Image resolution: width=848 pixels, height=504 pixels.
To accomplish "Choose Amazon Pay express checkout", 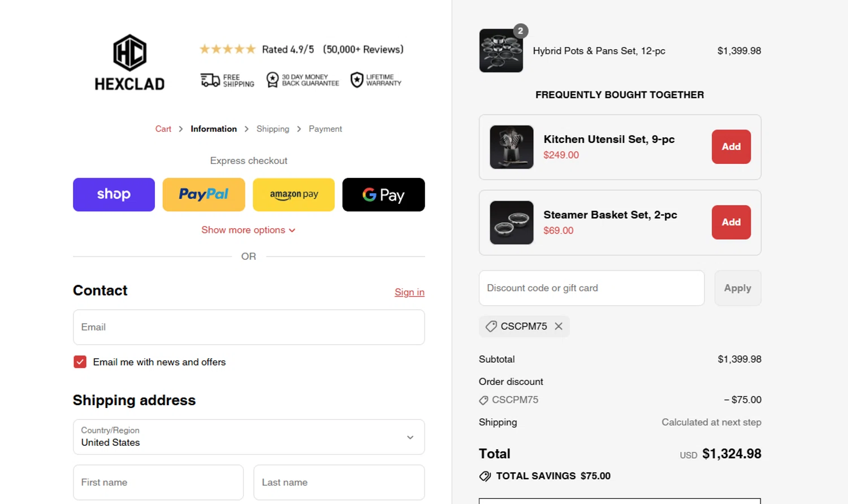I will (x=293, y=195).
